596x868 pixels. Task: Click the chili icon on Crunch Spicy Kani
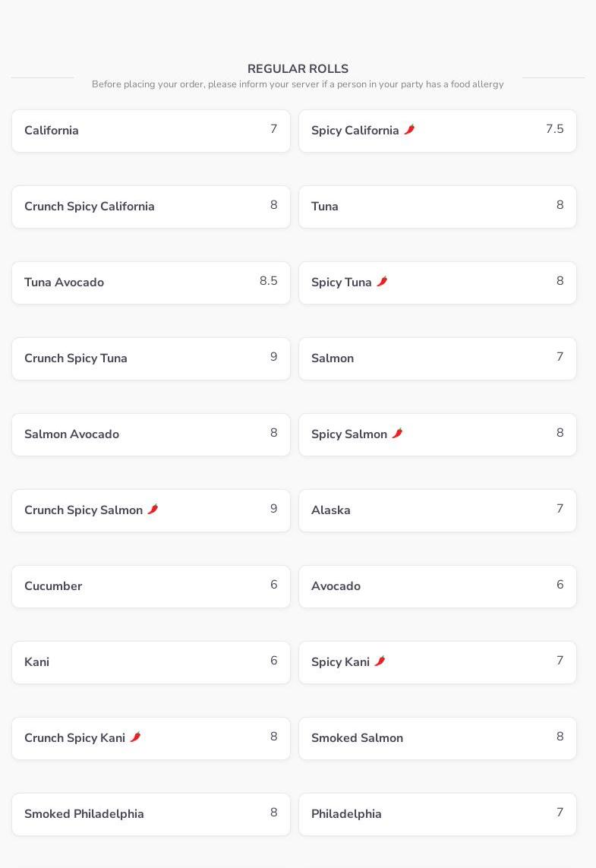[135, 737]
